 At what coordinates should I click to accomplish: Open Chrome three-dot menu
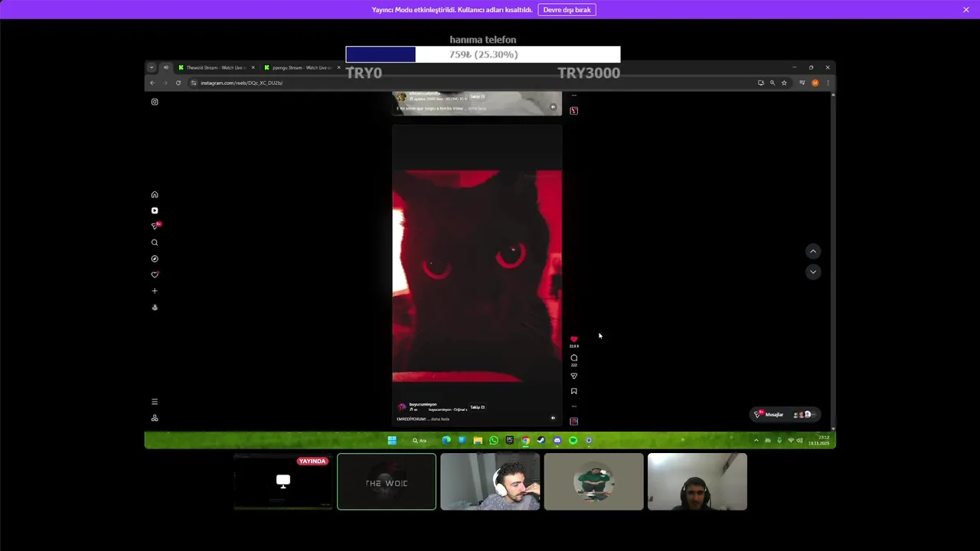(827, 83)
